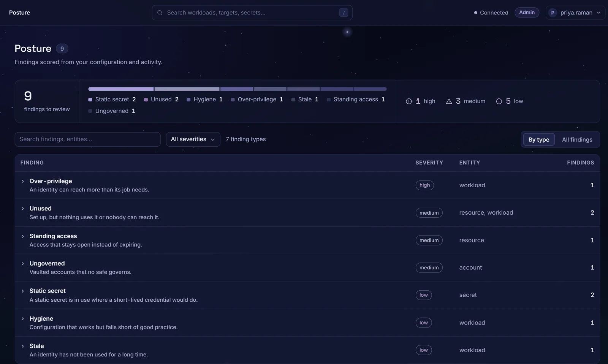608x364 pixels.
Task: Click the Admin role badge
Action: point(527,13)
